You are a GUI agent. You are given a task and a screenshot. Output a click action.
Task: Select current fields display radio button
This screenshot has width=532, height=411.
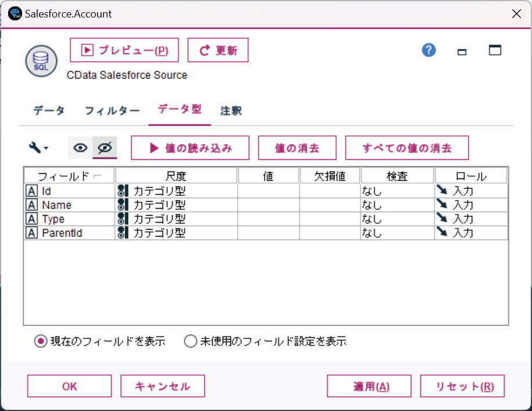coord(40,342)
